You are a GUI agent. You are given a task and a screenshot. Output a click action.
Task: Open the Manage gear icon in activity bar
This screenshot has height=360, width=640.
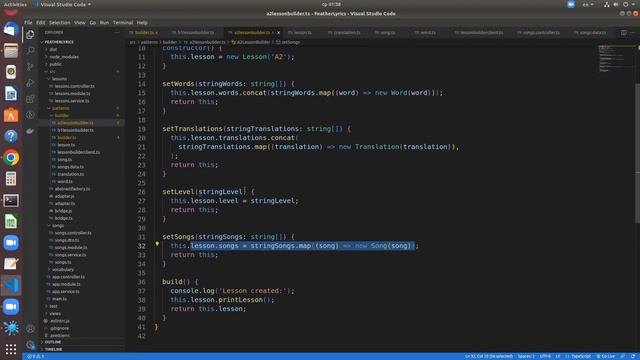click(x=30, y=345)
